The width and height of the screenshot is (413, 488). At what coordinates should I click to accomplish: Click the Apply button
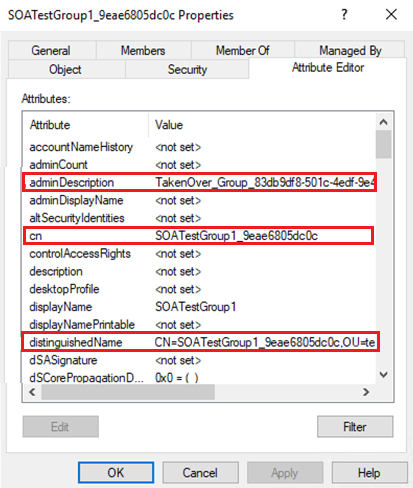(x=285, y=472)
